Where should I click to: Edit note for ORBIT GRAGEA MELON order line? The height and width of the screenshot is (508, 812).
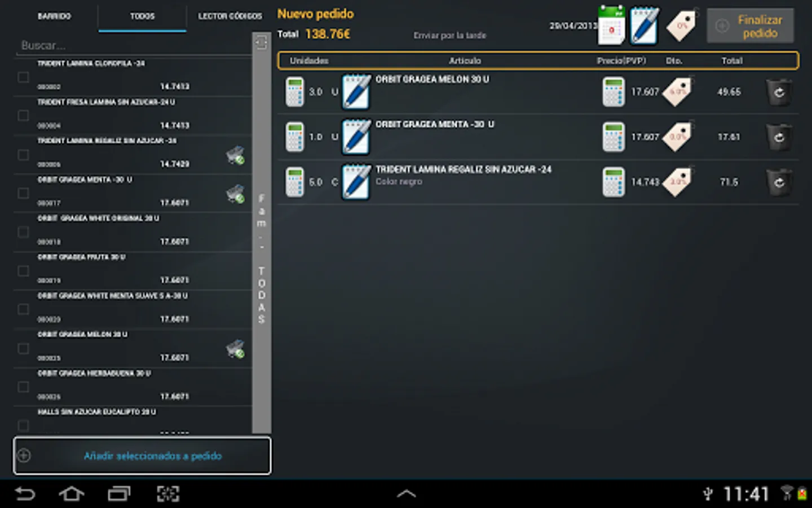click(x=356, y=92)
